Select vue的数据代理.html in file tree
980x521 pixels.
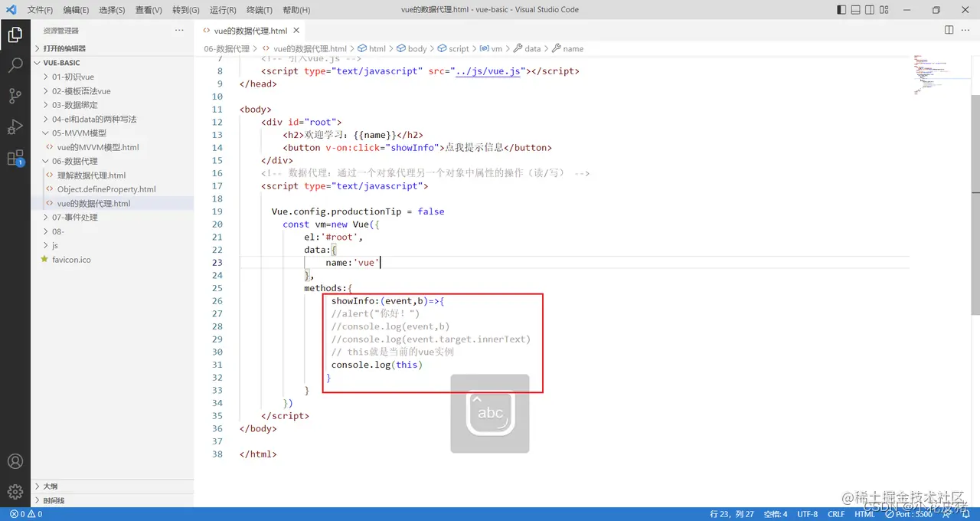(x=113, y=203)
